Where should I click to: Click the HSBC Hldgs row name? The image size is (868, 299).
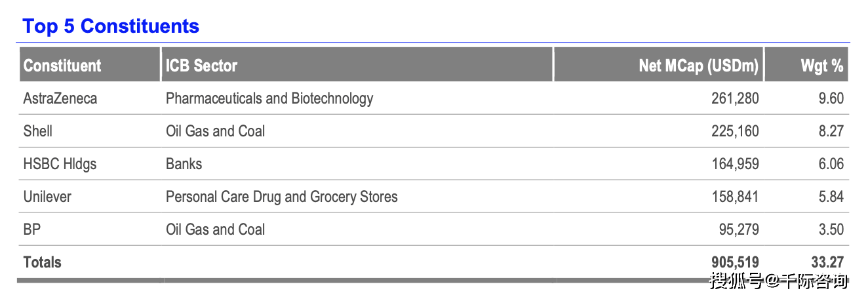[60, 164]
